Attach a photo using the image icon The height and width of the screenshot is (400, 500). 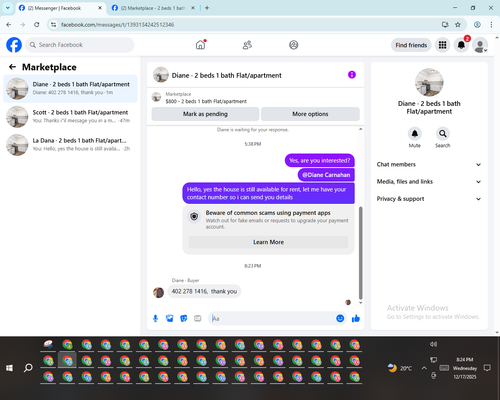point(170,318)
